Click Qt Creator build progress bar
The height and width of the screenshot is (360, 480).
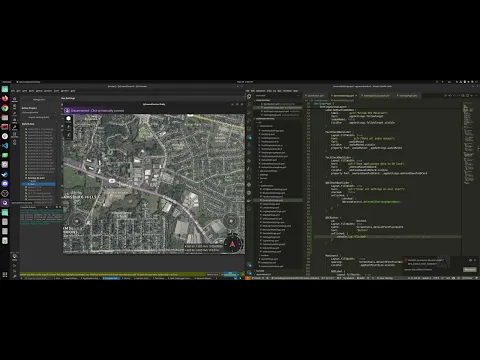[x=230, y=274]
